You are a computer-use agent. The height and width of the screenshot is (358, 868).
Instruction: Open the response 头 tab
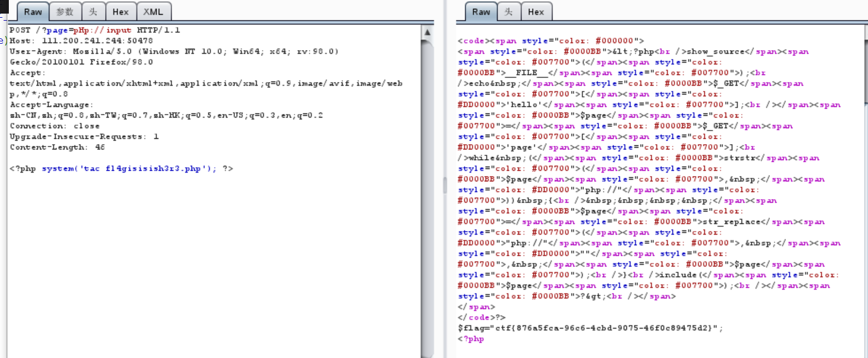(x=508, y=11)
